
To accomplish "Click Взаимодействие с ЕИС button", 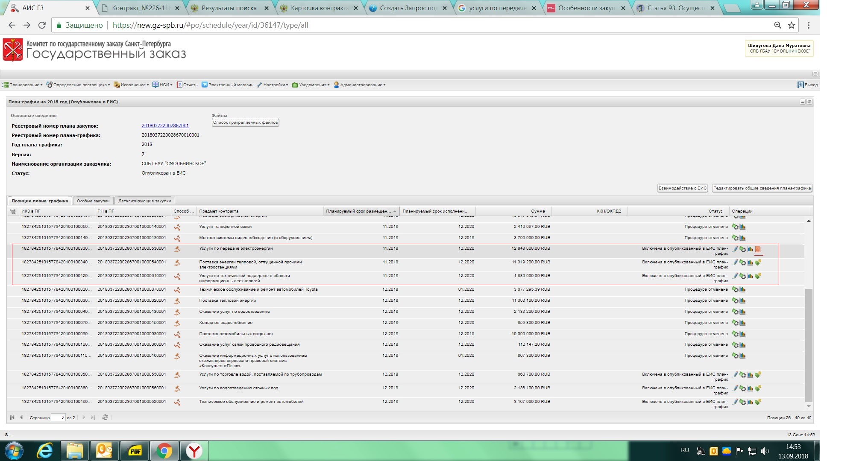I will click(682, 188).
